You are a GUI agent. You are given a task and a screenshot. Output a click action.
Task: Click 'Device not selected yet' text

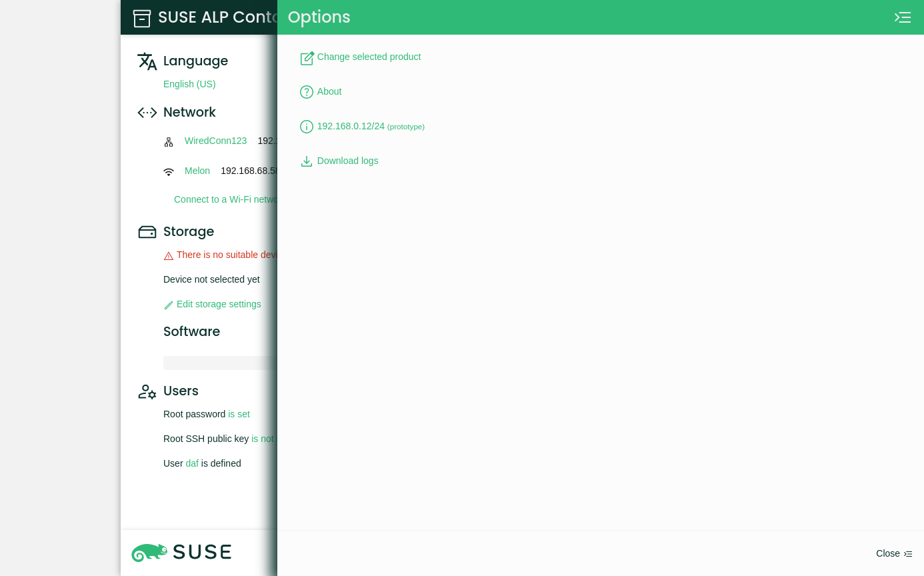[211, 279]
